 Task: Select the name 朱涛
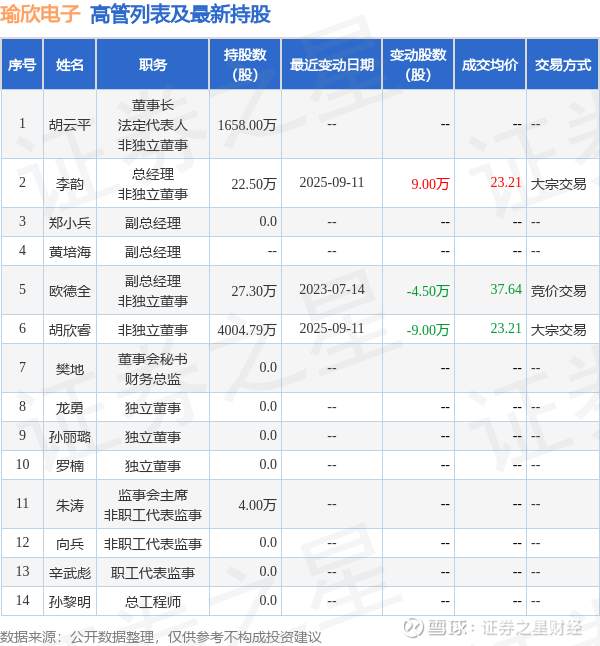pos(70,505)
